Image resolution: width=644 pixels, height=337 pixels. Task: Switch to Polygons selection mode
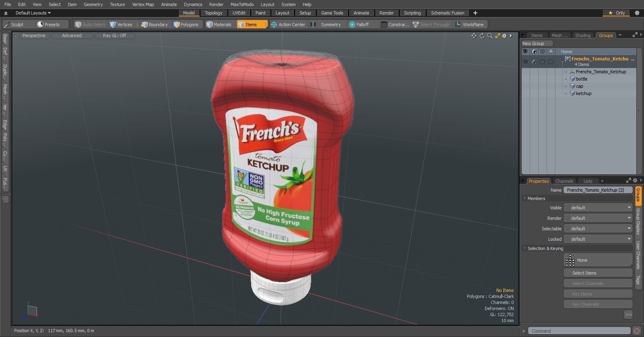[x=187, y=25]
